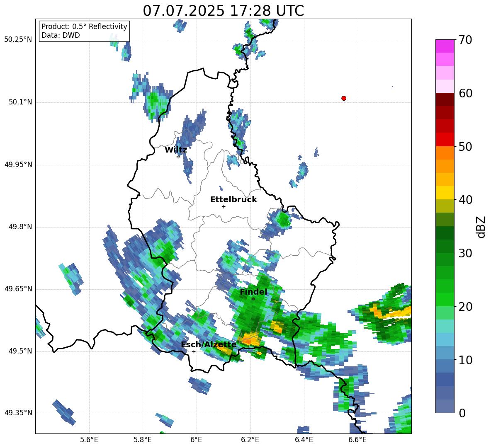Click the 30 label on the colorbar
491x448 pixels.
[x=465, y=253]
